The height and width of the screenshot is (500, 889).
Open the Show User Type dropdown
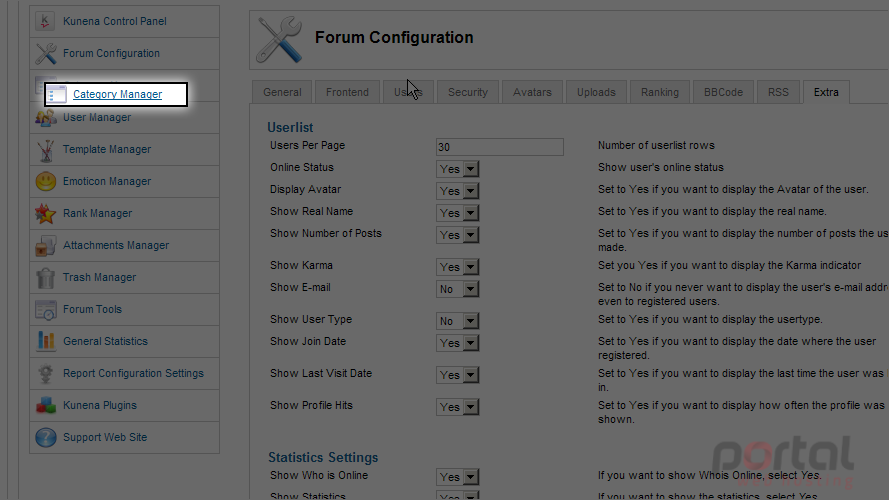458,321
